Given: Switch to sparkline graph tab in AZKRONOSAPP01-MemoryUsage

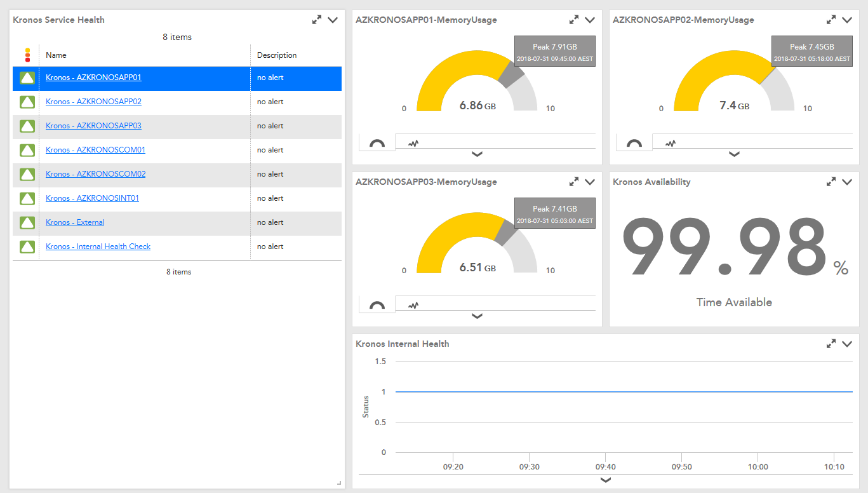Looking at the screenshot, I should (413, 143).
